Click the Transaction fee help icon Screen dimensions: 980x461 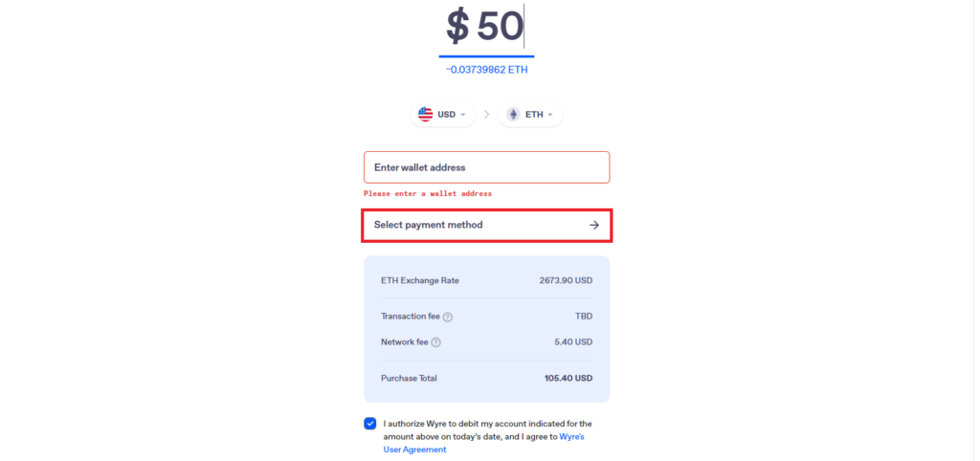point(448,317)
